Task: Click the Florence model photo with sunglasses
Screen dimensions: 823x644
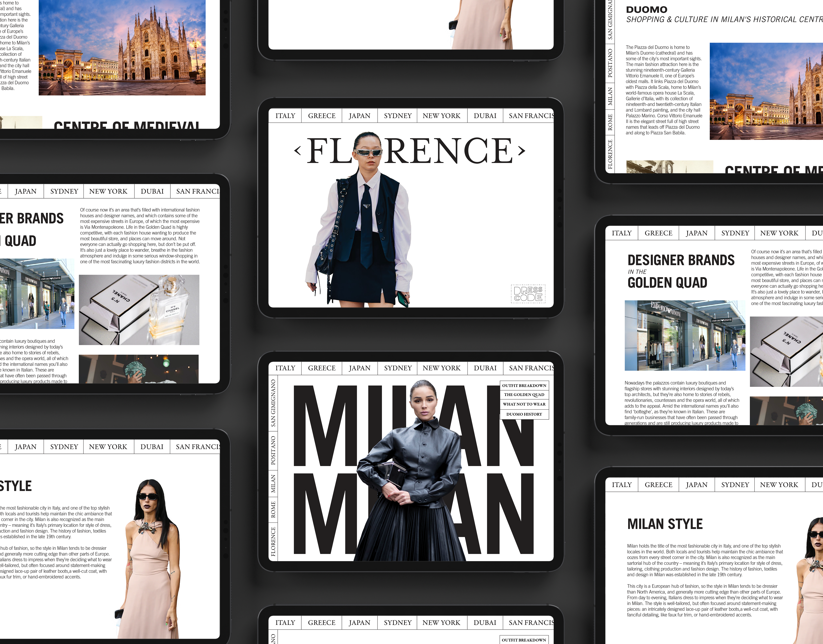Action: tap(360, 219)
